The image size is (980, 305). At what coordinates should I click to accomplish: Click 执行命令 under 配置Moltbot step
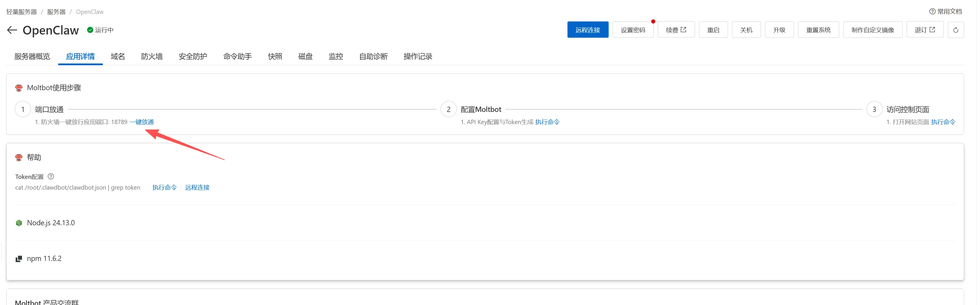pos(547,122)
